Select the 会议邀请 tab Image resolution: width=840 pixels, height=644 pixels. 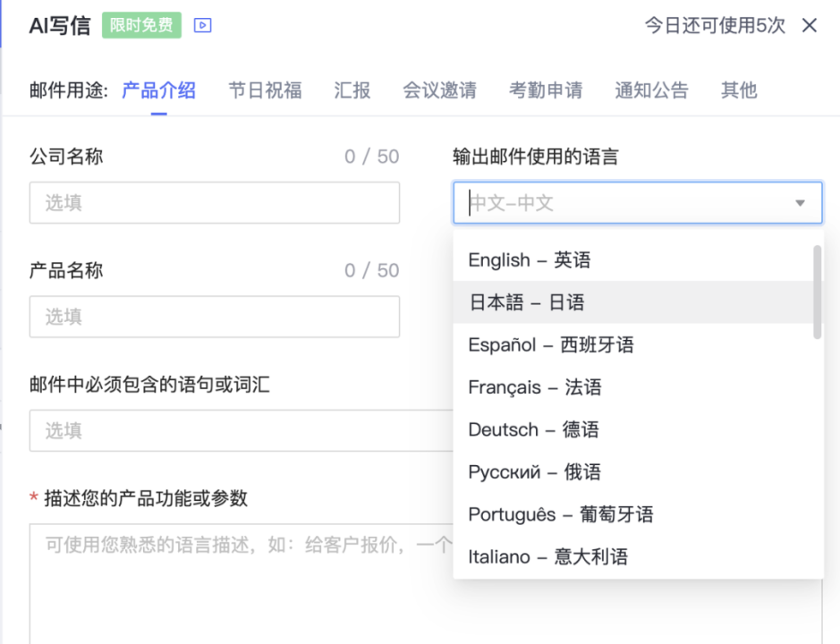click(x=439, y=90)
